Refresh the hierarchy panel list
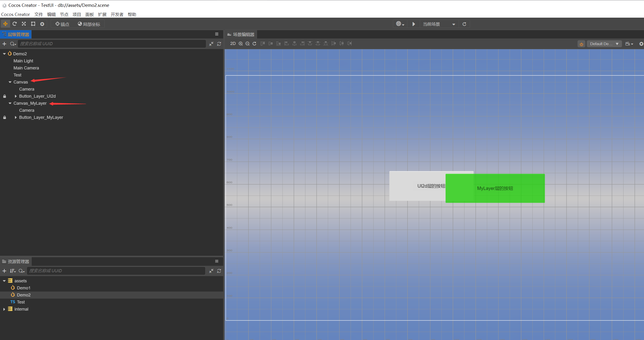Image resolution: width=644 pixels, height=340 pixels. pyautogui.click(x=219, y=44)
